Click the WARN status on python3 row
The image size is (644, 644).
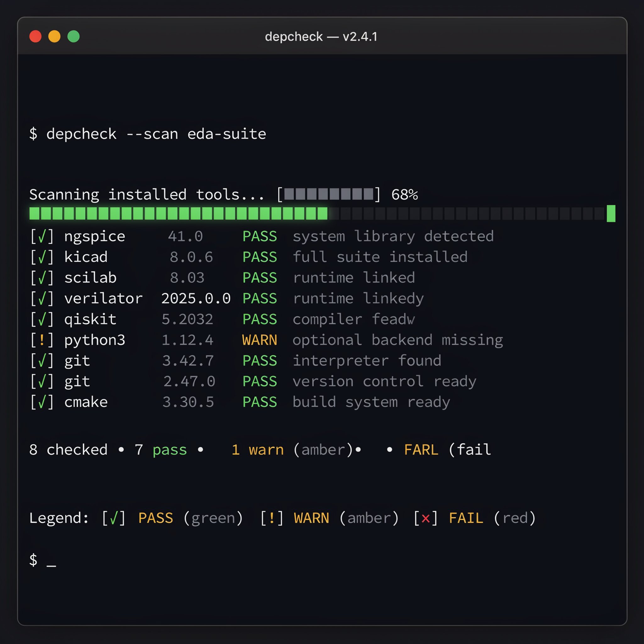pyautogui.click(x=260, y=340)
